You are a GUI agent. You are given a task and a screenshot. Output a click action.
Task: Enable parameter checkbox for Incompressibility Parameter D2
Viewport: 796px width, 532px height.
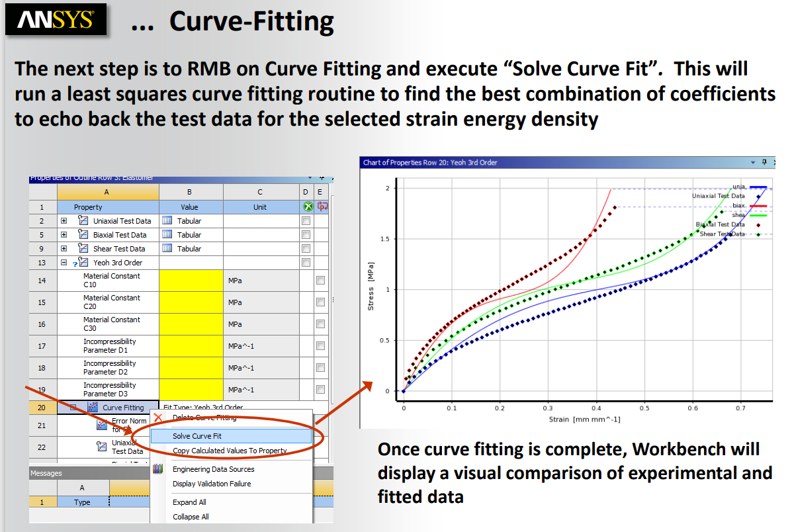(x=321, y=368)
